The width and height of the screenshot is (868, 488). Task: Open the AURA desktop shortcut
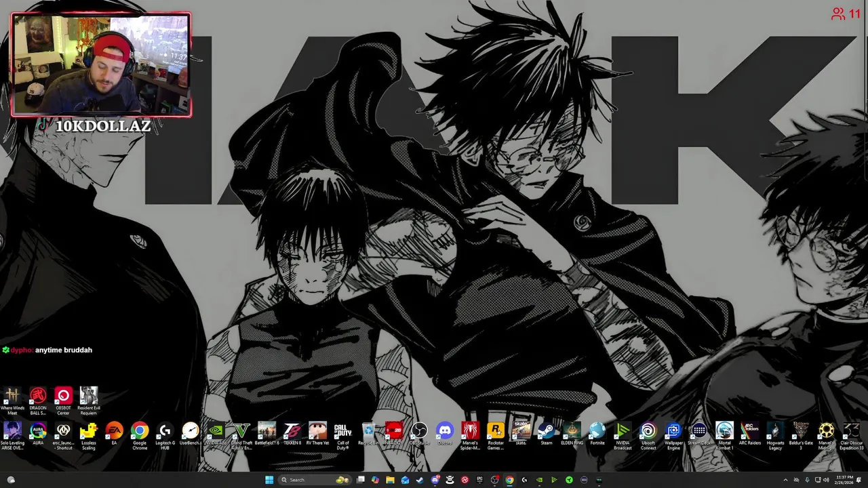(x=38, y=434)
